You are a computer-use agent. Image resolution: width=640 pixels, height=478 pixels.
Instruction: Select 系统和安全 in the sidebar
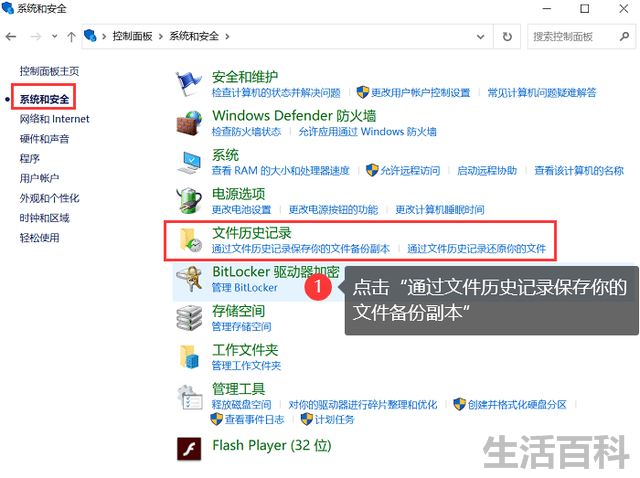44,99
